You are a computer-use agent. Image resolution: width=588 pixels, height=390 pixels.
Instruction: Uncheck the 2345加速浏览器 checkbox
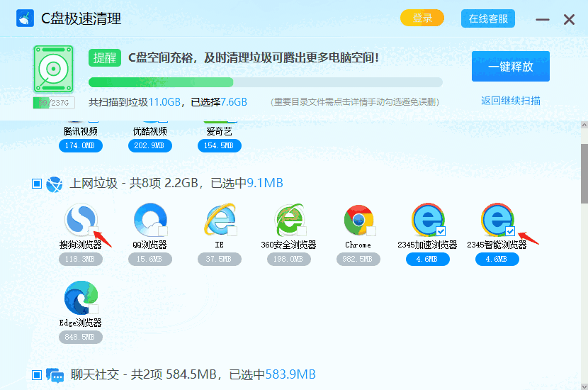(x=441, y=231)
